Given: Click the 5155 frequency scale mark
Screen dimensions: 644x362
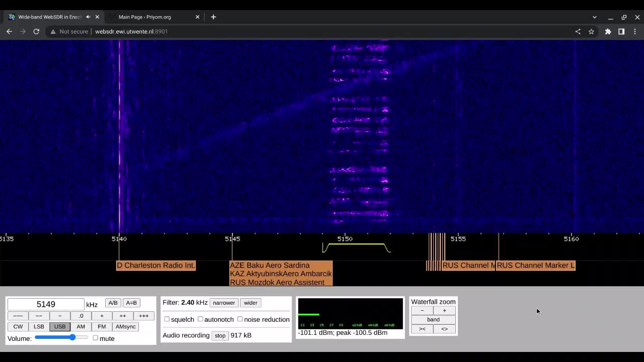Looking at the screenshot, I should (x=458, y=239).
